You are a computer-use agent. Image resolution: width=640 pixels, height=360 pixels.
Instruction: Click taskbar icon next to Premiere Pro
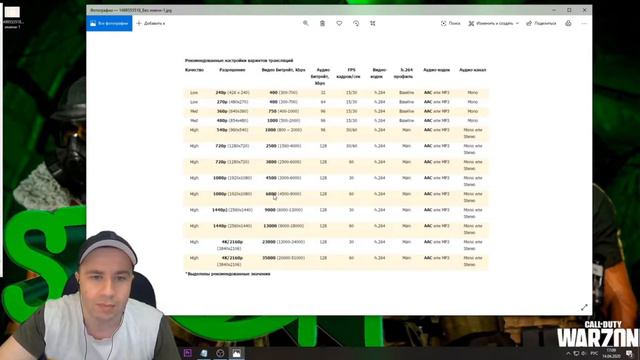point(204,353)
